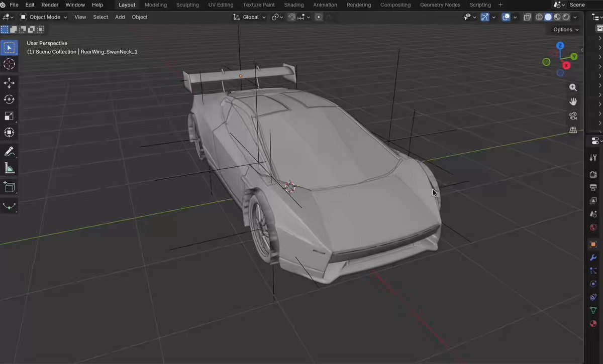The image size is (603, 364).
Task: Open the Output properties tab
Action: 593,188
